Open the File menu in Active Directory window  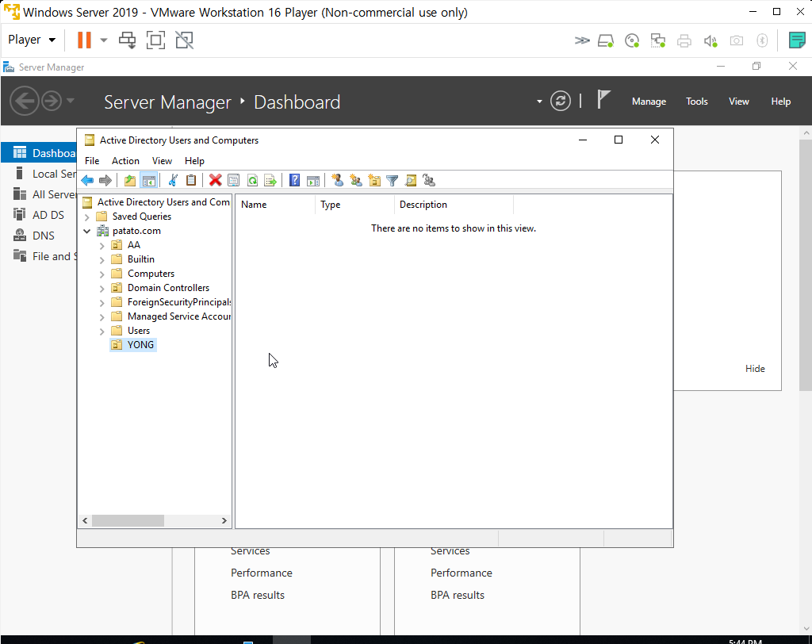[x=92, y=161]
